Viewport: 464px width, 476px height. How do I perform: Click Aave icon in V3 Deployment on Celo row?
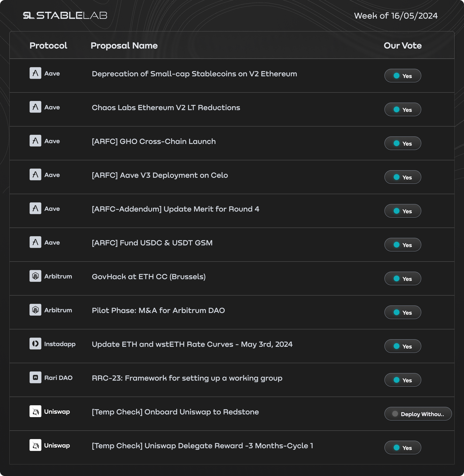tap(35, 175)
